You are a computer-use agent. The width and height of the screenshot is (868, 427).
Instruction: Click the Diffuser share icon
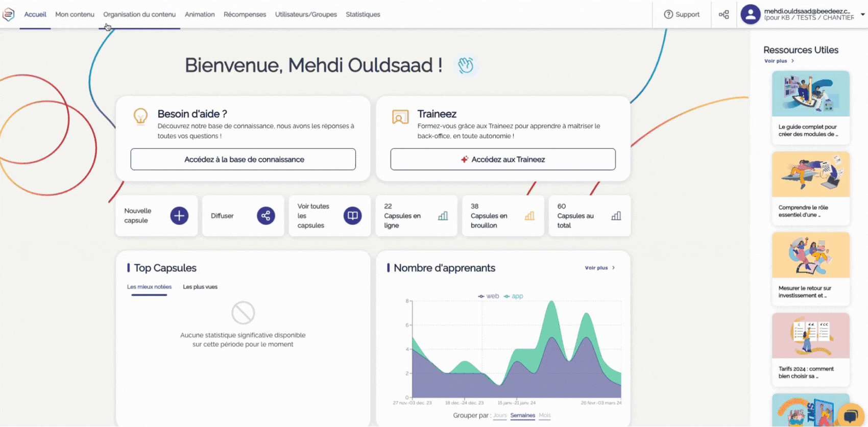pyautogui.click(x=266, y=216)
